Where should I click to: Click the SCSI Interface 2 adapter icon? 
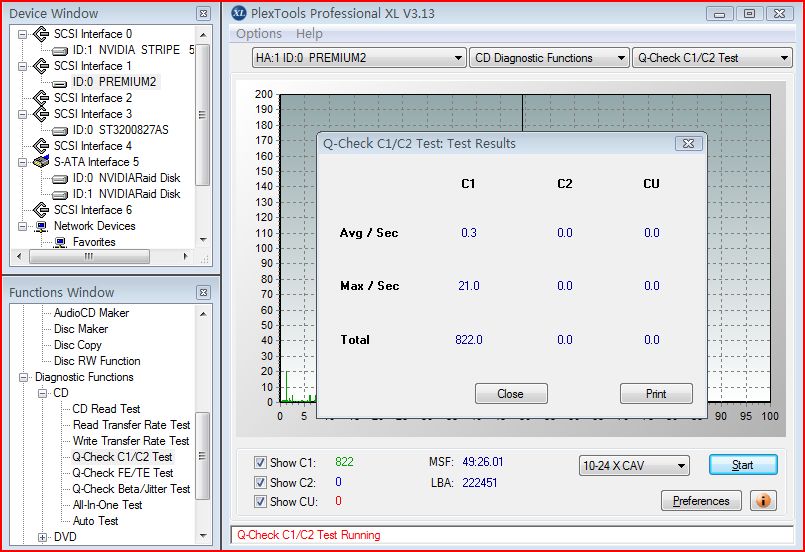point(41,98)
